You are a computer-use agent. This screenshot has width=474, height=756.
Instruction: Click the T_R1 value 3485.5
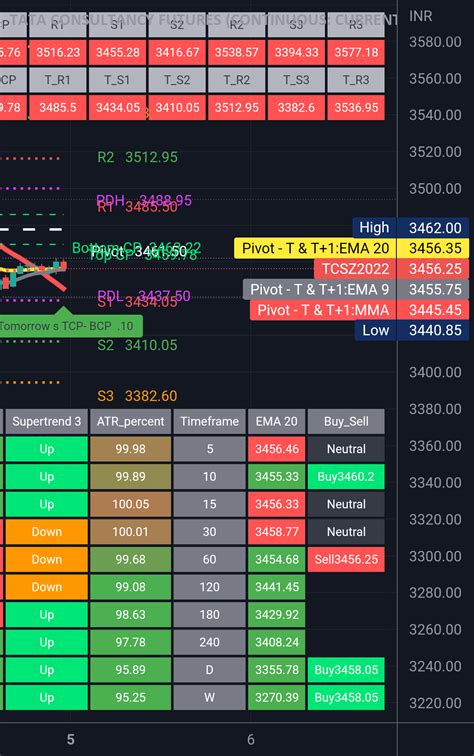point(58,107)
